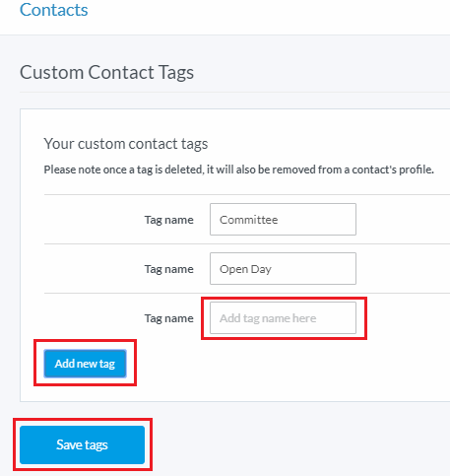Click the Tag name label beside Committee

[x=169, y=220]
